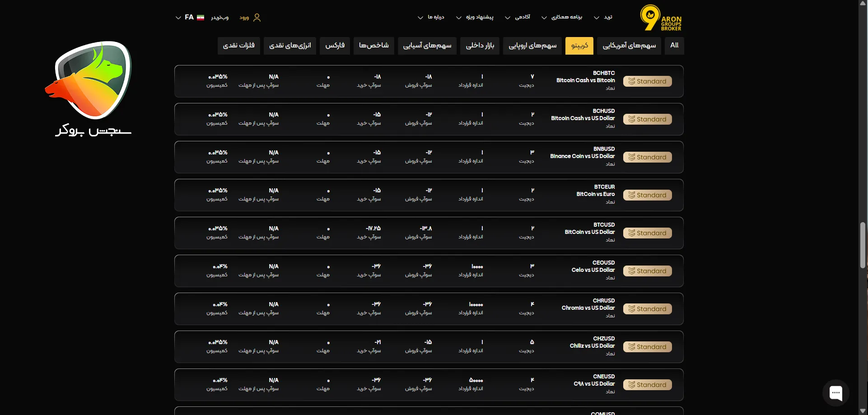Open the وب‌تریدر link

pyautogui.click(x=219, y=18)
